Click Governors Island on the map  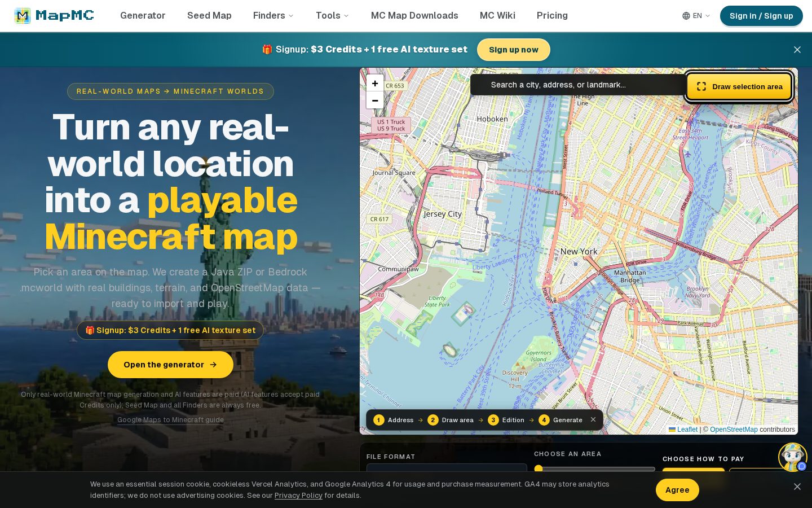(x=539, y=356)
